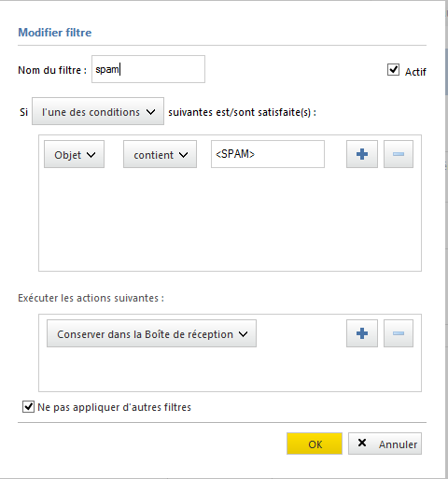The width and height of the screenshot is (448, 479).
Task: Confirm the filter with the OK button
Action: point(315,444)
